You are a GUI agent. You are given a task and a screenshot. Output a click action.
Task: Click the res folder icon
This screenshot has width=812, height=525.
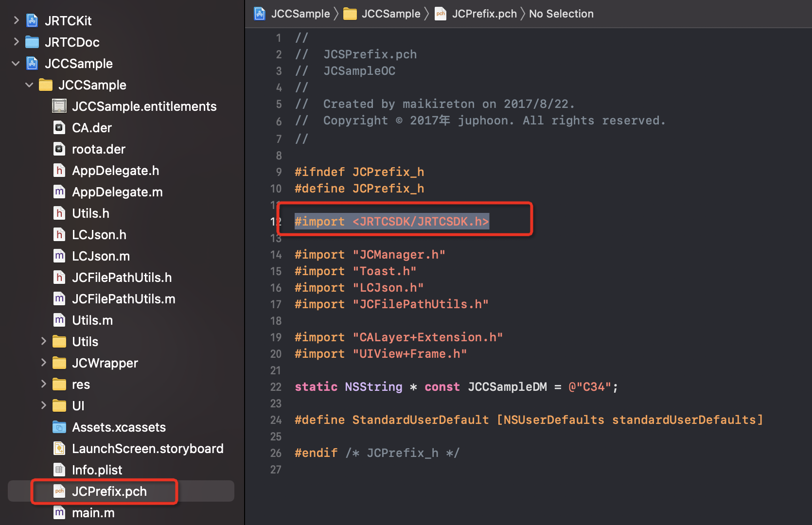[x=59, y=384]
